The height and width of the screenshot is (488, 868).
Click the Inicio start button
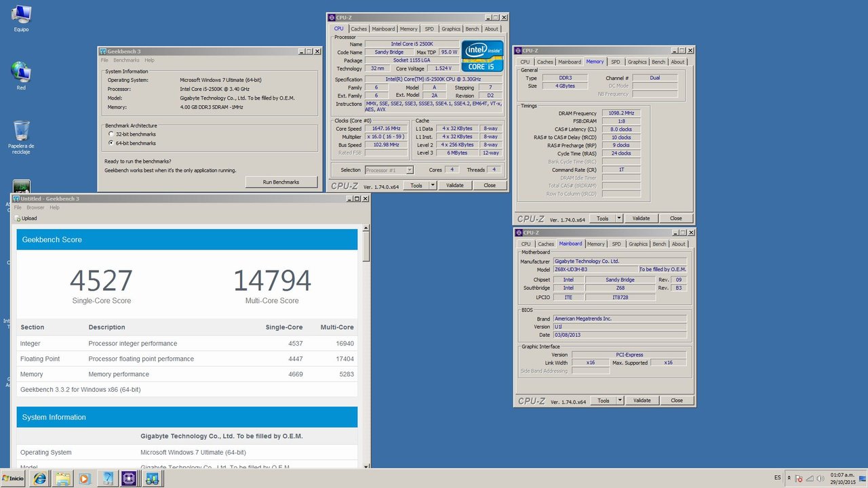(x=13, y=479)
